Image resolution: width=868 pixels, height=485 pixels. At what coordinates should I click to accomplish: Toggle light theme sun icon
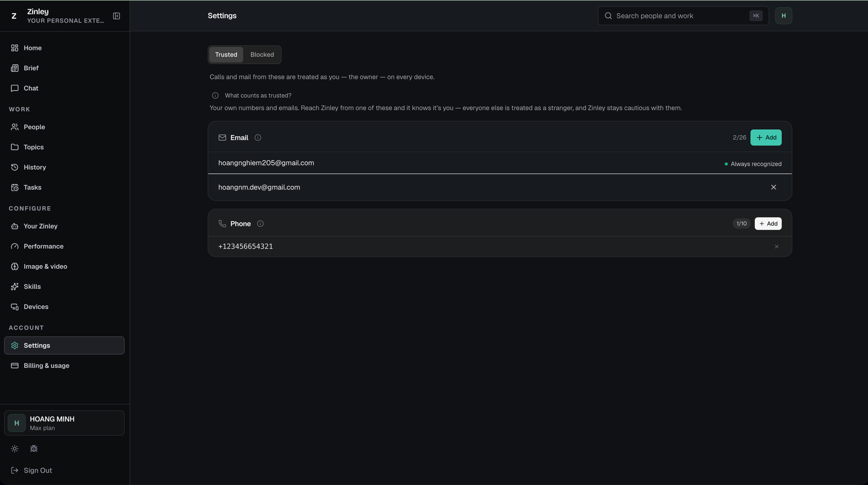coord(15,449)
